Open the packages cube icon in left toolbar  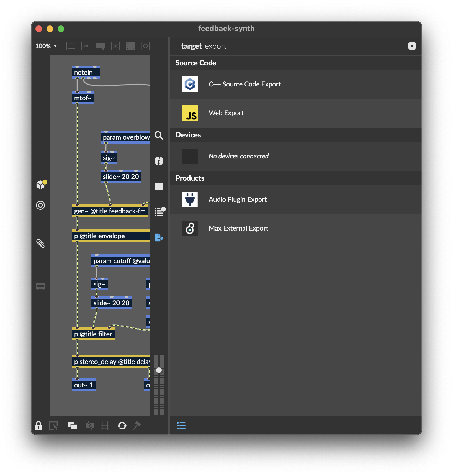click(x=41, y=184)
